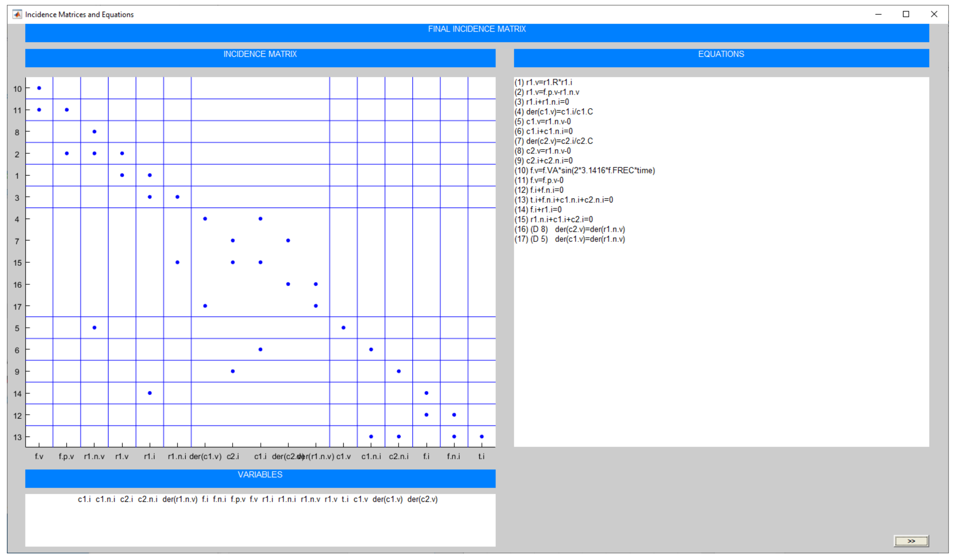Click the dot in row 13, column t.i
The width and height of the screenshot is (954, 560).
click(482, 437)
